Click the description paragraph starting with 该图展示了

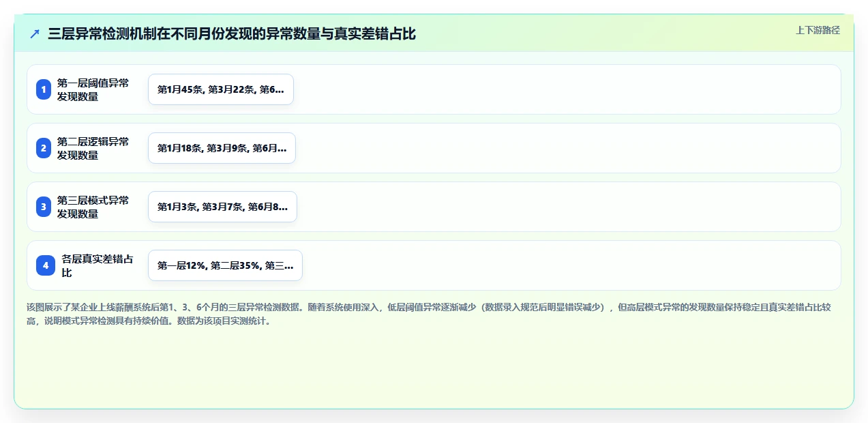click(x=428, y=314)
